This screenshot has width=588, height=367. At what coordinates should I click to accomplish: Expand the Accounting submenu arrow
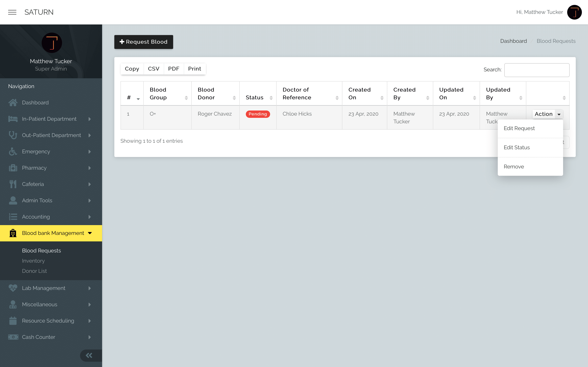90,217
